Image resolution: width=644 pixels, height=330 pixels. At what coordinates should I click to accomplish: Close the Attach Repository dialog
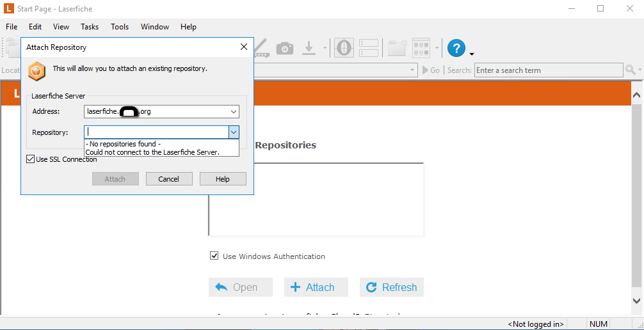243,47
